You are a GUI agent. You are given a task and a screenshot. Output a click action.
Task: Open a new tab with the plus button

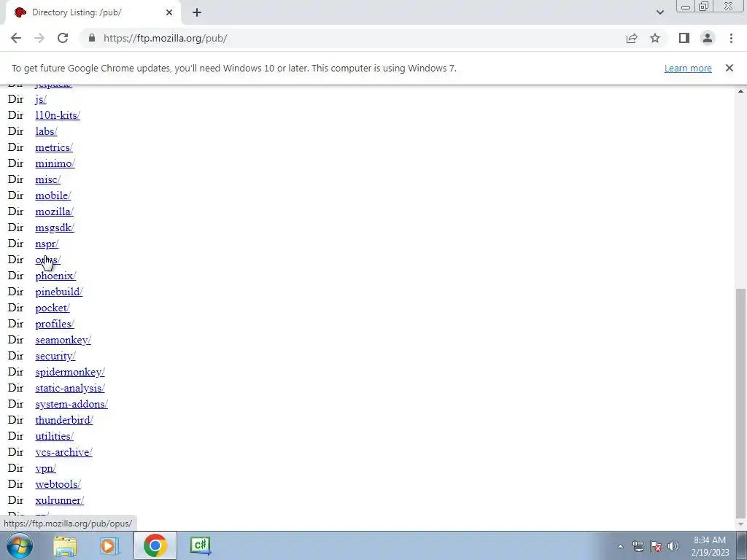(197, 12)
